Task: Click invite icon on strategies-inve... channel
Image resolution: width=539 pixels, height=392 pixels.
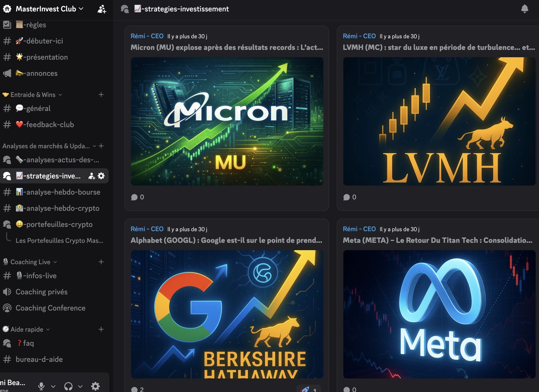Action: coord(92,176)
